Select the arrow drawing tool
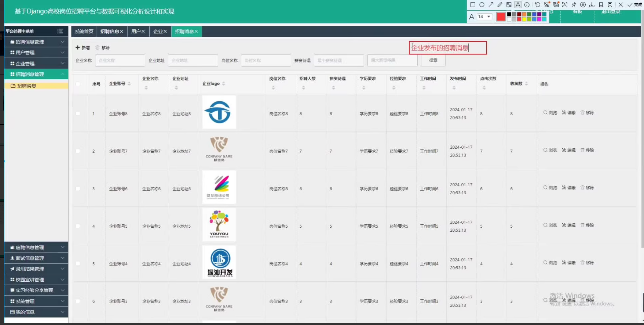Image resolution: width=644 pixels, height=325 pixels. click(x=491, y=5)
